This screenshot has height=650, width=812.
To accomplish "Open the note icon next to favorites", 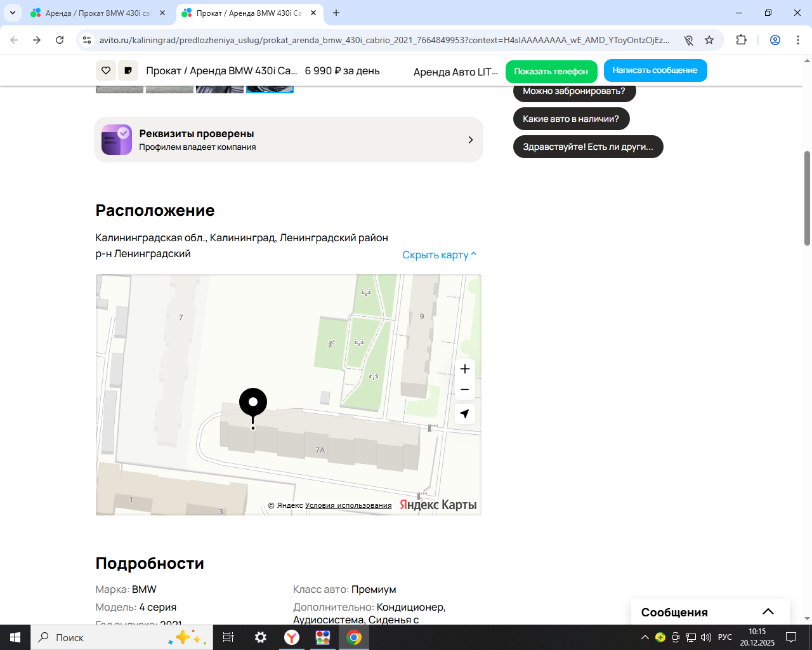I will (x=128, y=70).
